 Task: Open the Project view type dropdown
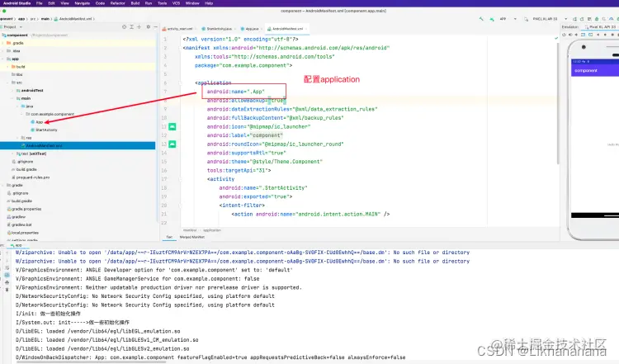tap(12, 27)
